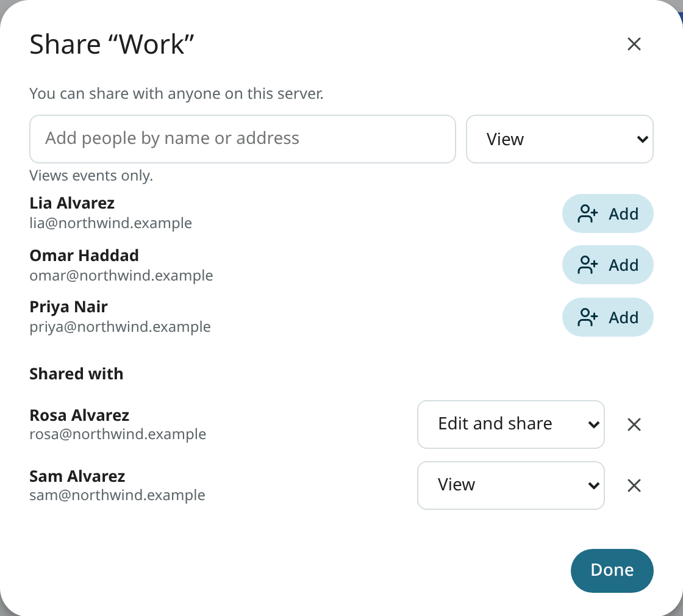Click the Shared with heading
Screen dimensions: 683x616
(76, 374)
